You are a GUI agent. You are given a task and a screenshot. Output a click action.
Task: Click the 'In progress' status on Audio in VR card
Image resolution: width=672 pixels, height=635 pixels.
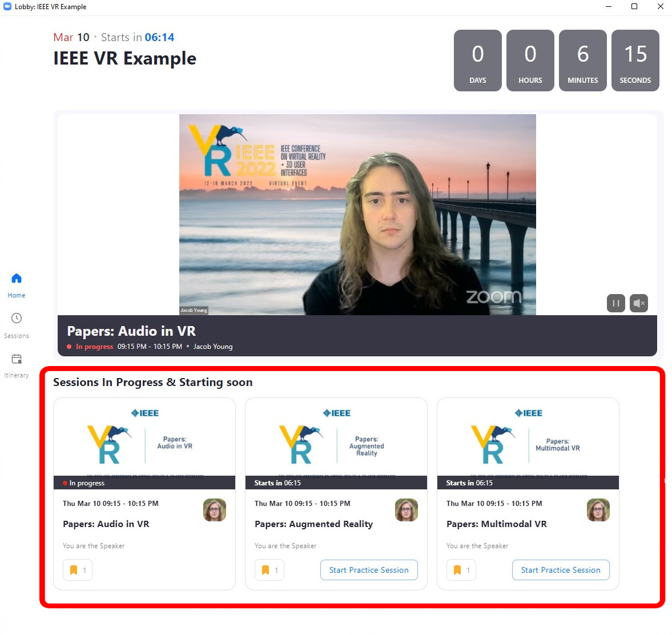[83, 483]
